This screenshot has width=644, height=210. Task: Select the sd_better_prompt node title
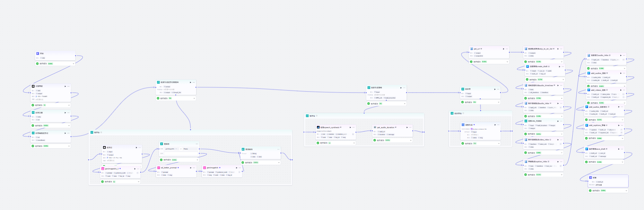pos(169,168)
